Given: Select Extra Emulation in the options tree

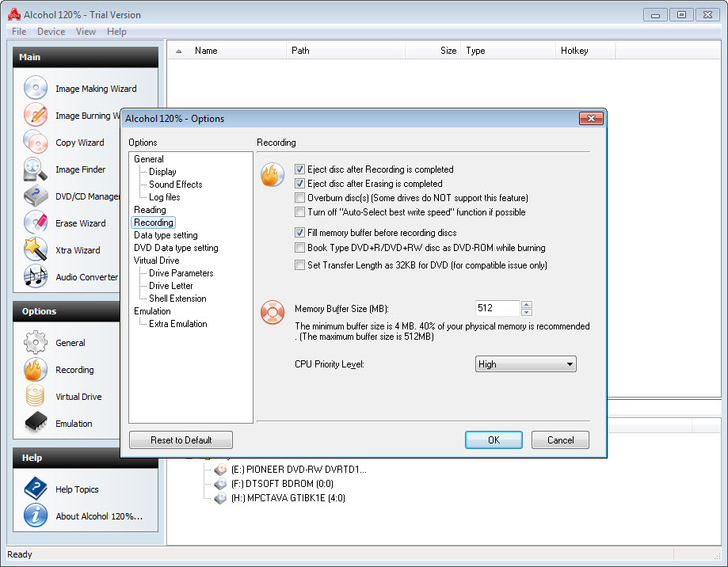Looking at the screenshot, I should [177, 324].
